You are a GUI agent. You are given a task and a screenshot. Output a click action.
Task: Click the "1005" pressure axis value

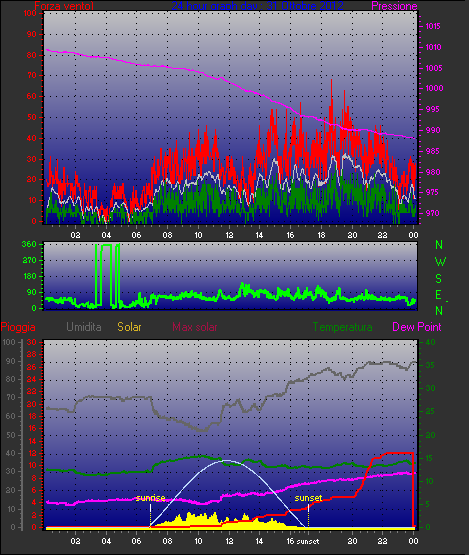pyautogui.click(x=434, y=68)
